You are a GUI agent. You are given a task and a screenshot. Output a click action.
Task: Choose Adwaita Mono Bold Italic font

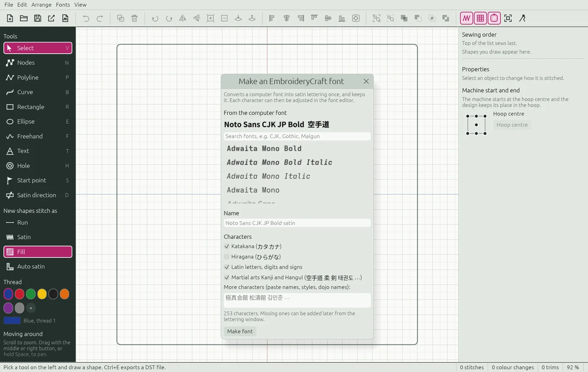[297, 162]
